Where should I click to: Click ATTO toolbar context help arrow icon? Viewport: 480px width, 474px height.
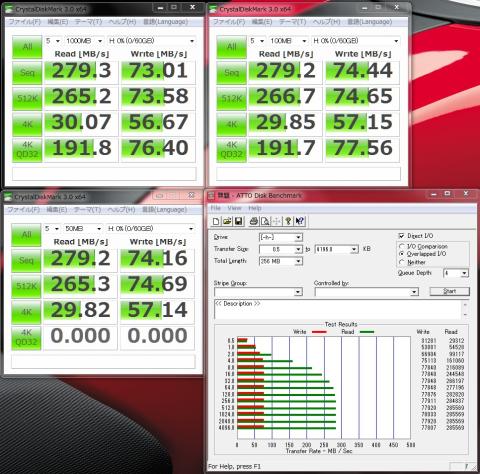300,221
